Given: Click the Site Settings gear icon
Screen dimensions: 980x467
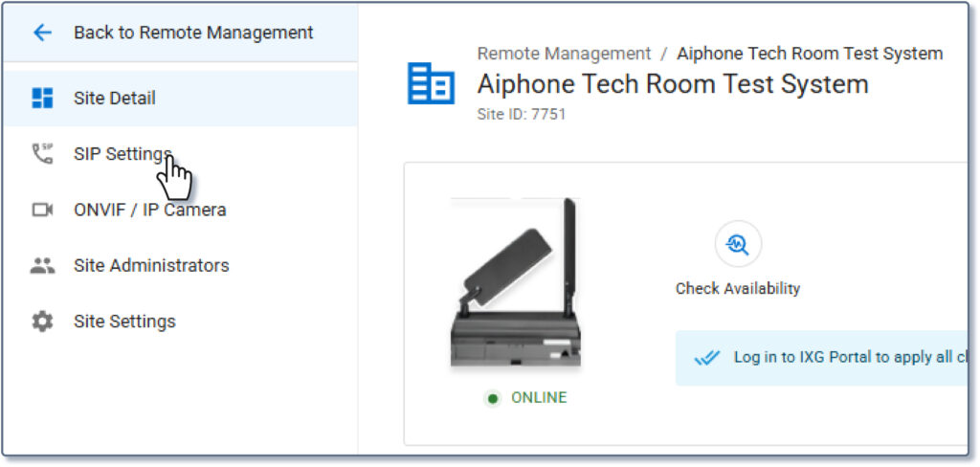Looking at the screenshot, I should [42, 322].
